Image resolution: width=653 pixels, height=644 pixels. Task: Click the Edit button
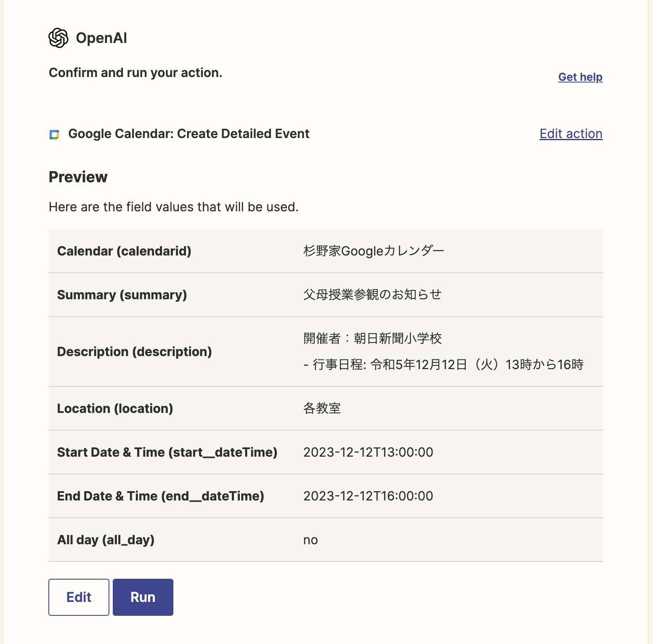tap(78, 597)
